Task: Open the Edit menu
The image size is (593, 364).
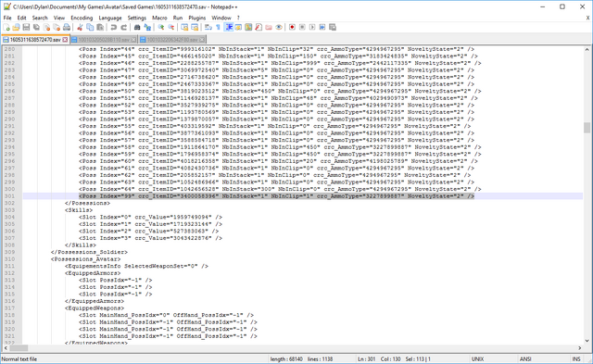Action: pyautogui.click(x=21, y=18)
